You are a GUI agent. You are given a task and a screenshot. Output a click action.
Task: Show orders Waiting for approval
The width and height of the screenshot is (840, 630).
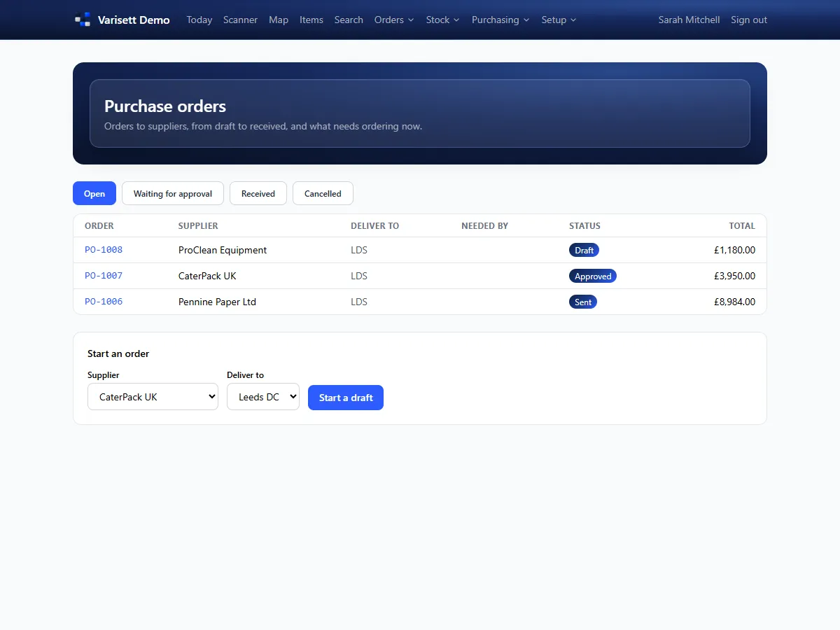173,193
